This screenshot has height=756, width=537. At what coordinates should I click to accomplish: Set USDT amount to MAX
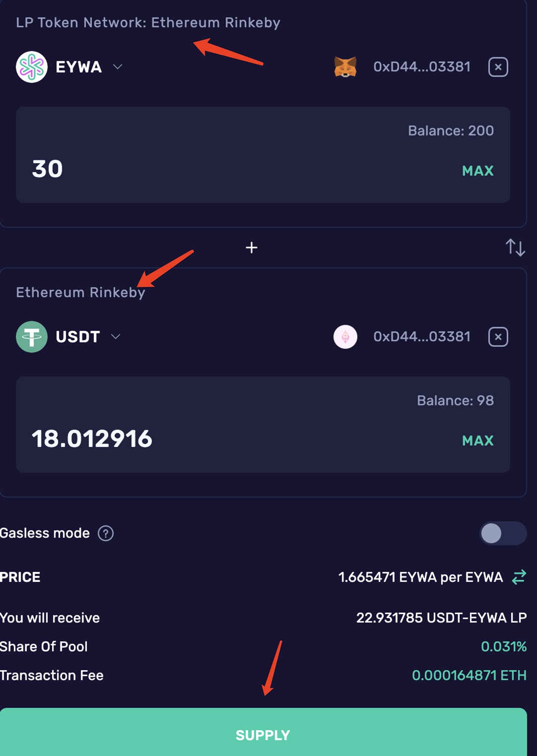pyautogui.click(x=477, y=441)
